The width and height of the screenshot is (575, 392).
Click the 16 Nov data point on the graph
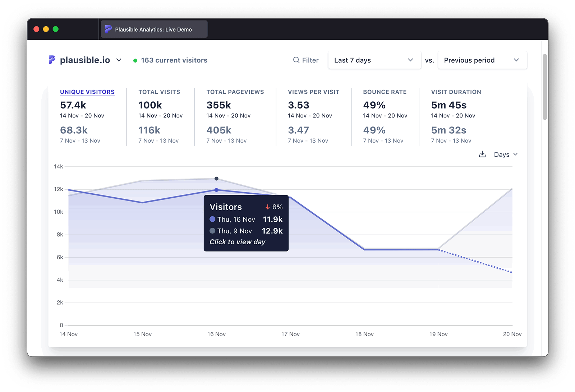[216, 190]
